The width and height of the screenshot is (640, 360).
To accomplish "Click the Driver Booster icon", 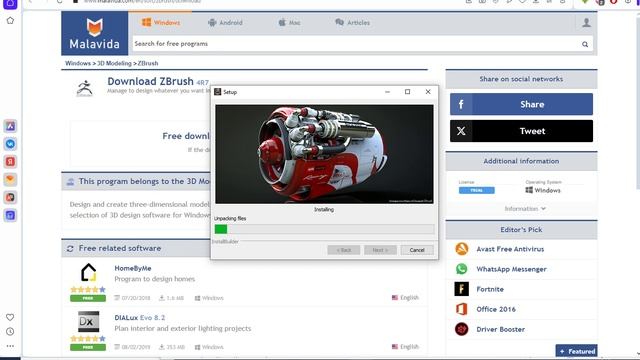I will click(x=462, y=329).
